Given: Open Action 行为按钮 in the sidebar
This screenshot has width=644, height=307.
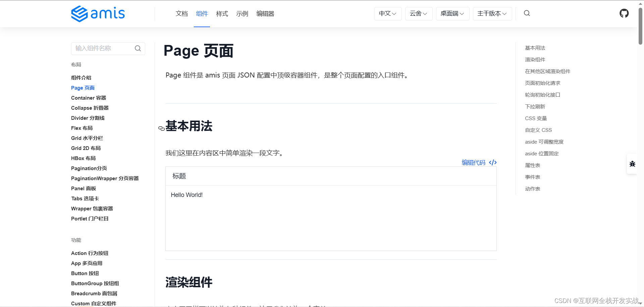Looking at the screenshot, I should [90, 253].
